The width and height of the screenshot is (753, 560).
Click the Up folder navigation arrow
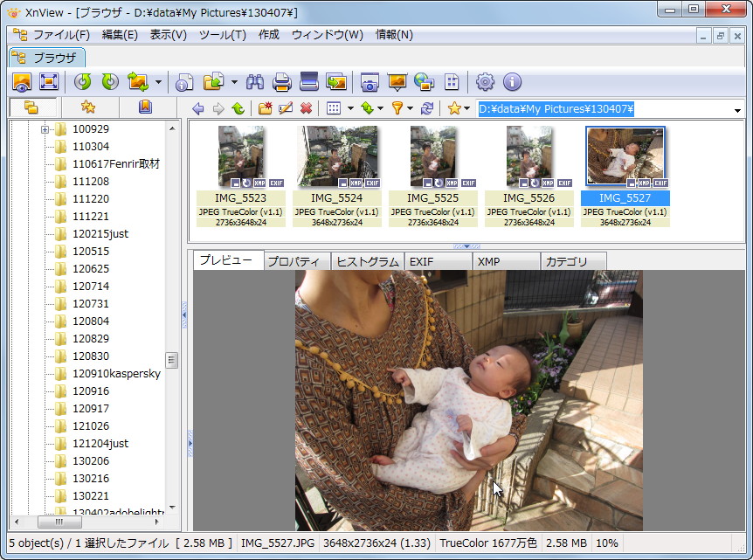237,108
